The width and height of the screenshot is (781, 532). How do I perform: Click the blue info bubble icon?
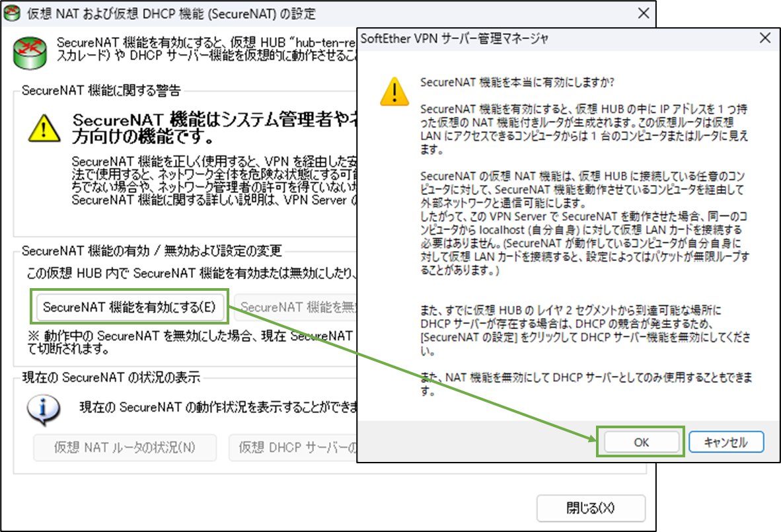click(x=44, y=410)
